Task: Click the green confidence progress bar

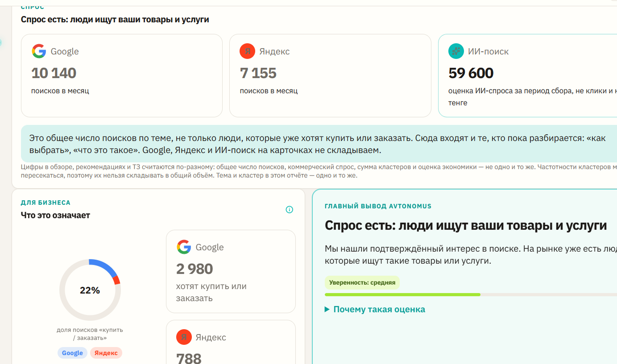Action: [x=402, y=294]
